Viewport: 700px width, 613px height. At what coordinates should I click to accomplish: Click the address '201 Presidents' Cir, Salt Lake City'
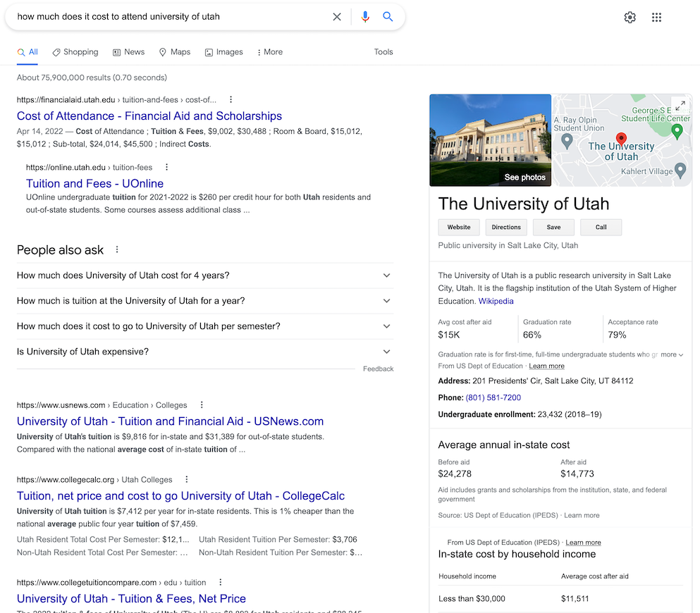[553, 381]
